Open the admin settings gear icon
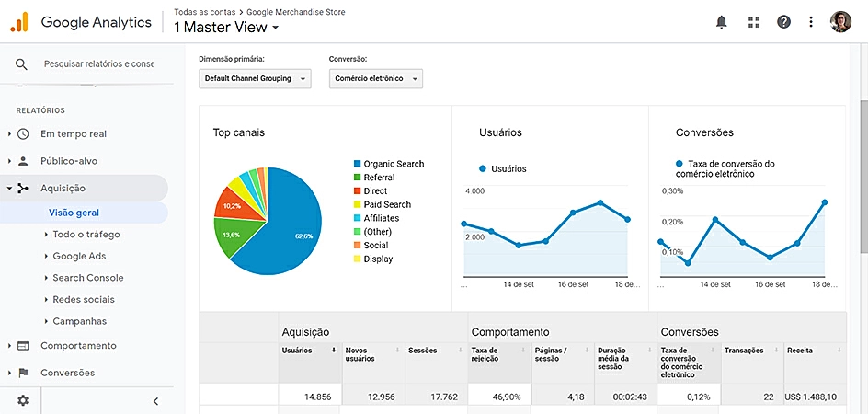Image resolution: width=868 pixels, height=414 pixels. [x=23, y=400]
